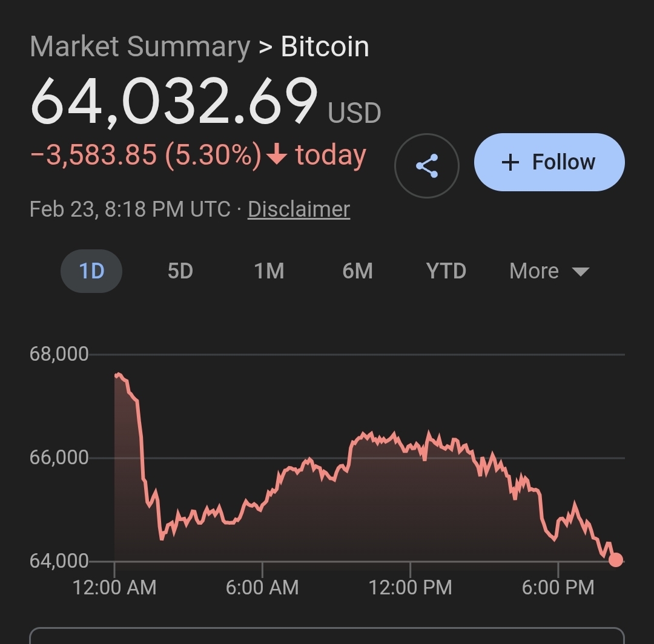Screen dimensions: 654x644
Task: Click the downward arrow beside More
Action: (580, 272)
